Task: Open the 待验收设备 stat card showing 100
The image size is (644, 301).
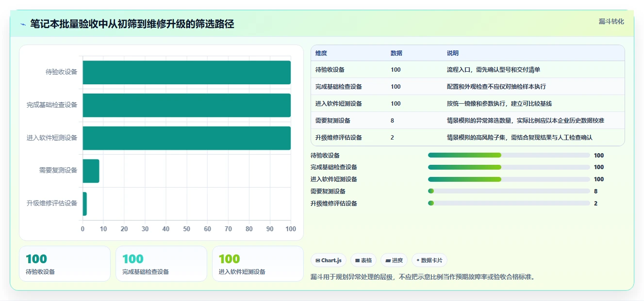Action: pos(65,264)
